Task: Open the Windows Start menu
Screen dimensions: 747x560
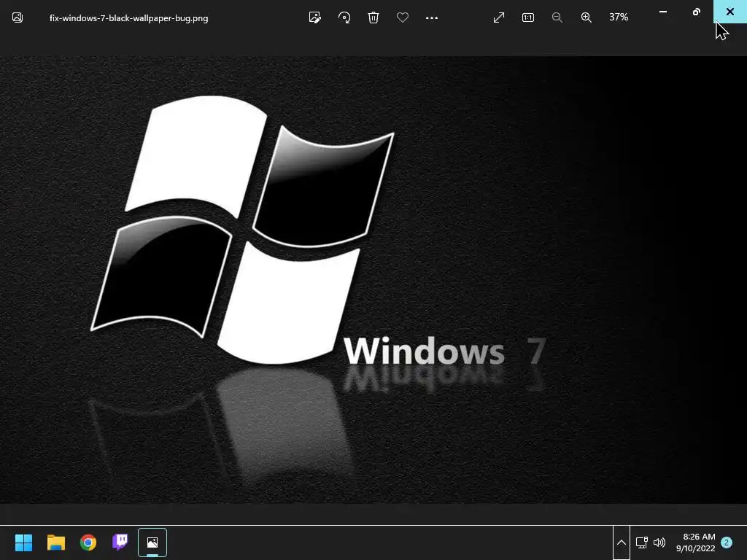Action: [x=23, y=542]
